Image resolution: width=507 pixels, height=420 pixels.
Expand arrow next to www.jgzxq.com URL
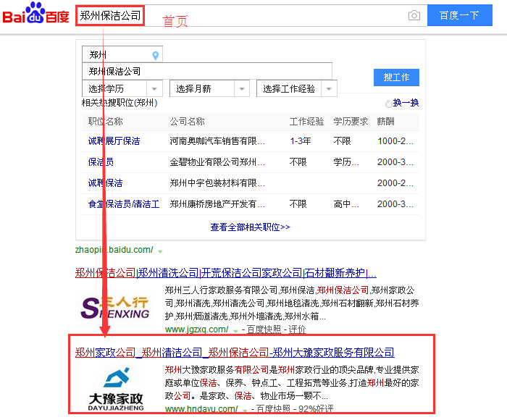pos(235,331)
